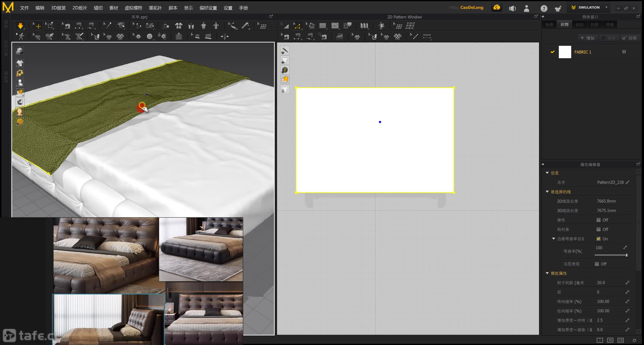Collapse the 信息 section

pos(547,173)
